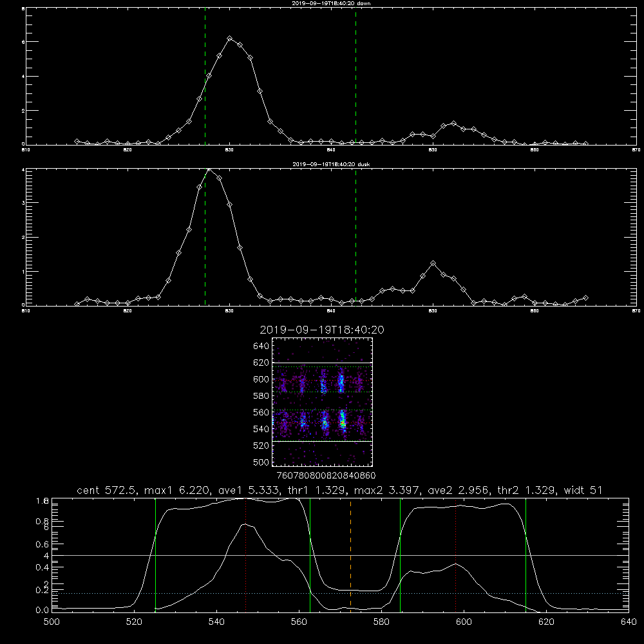The height and width of the screenshot is (644, 644).
Task: Click the red dotted line near 598 in bottom plot
Action: (x=455, y=554)
